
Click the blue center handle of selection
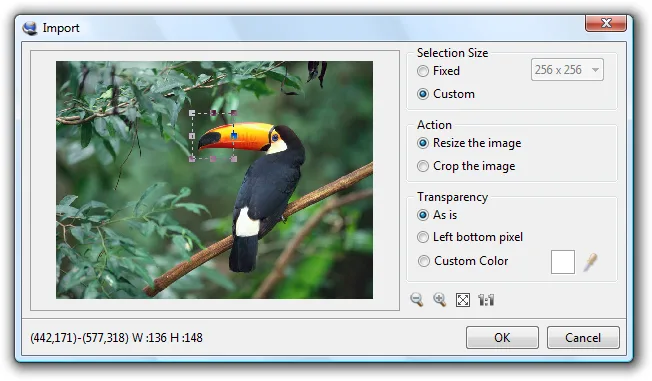[234, 136]
